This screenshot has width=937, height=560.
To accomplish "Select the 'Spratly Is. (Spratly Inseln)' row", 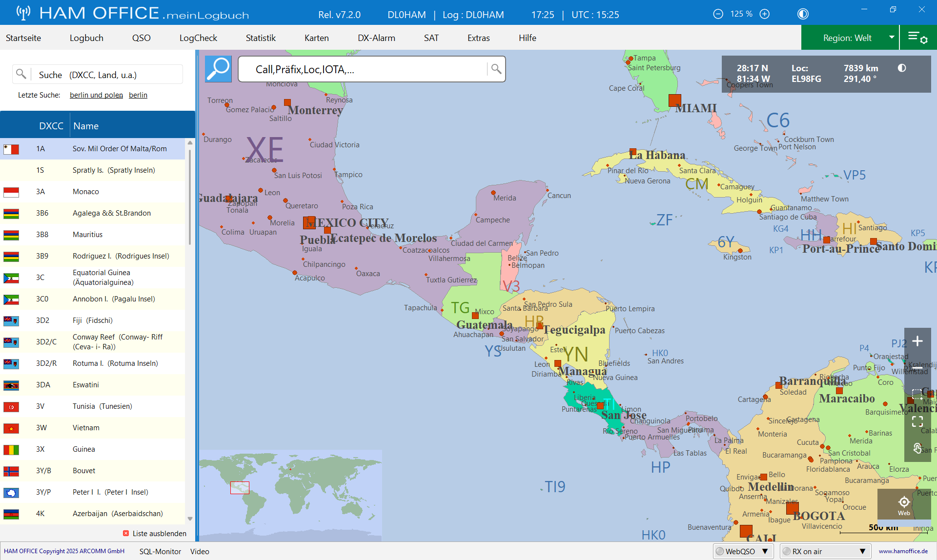I will pyautogui.click(x=93, y=170).
